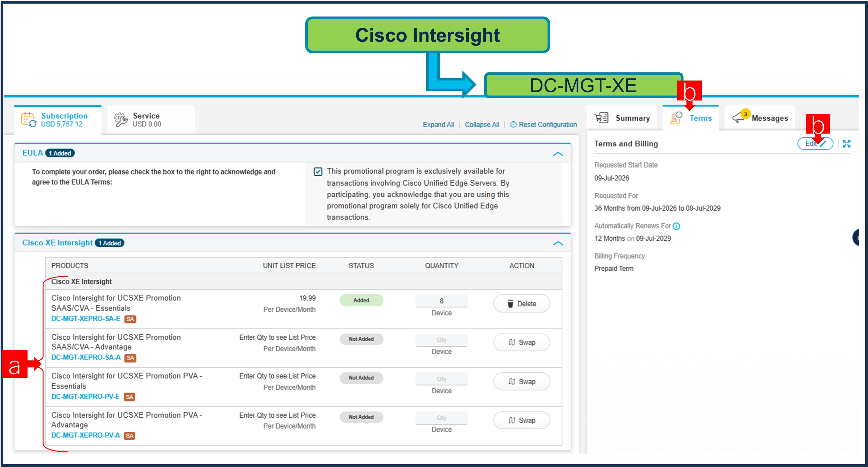The height and width of the screenshot is (467, 868).
Task: Click the pencil icon in Edit button
Action: coord(823,143)
